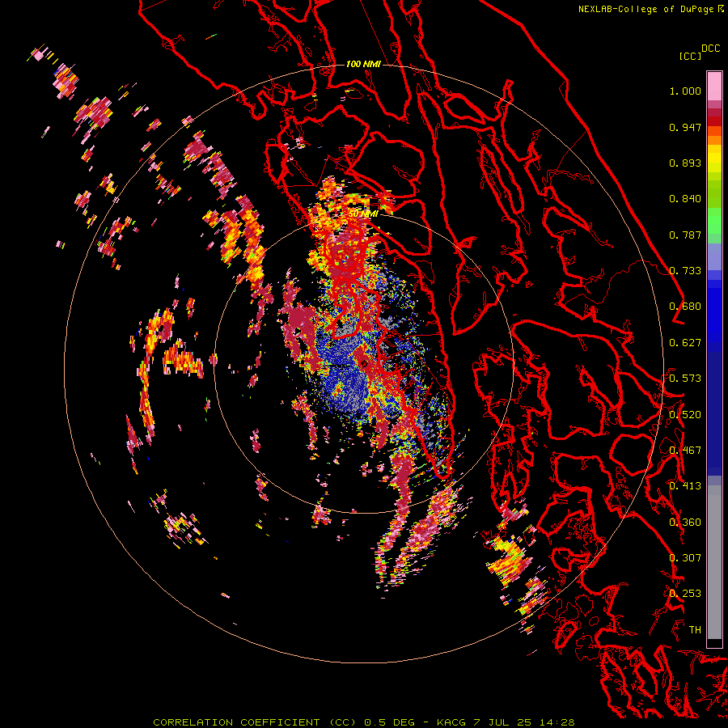Click the 1.000 scale value

pyautogui.click(x=685, y=91)
